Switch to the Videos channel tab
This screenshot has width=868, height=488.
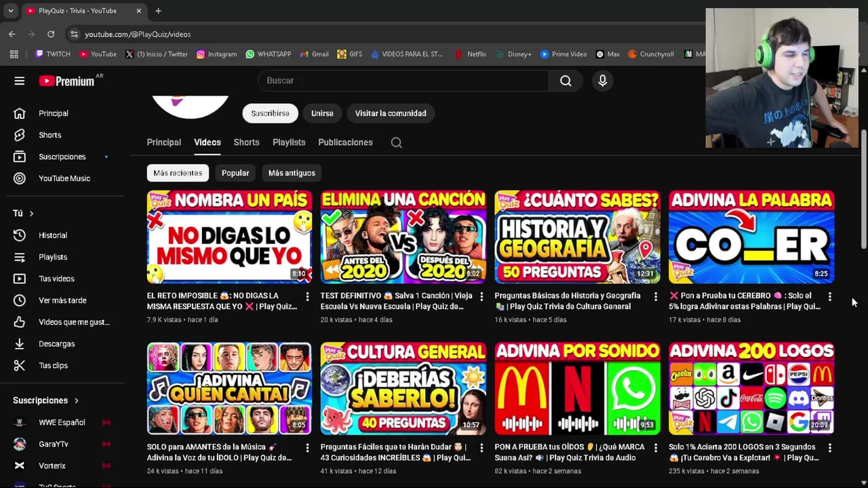pyautogui.click(x=208, y=142)
